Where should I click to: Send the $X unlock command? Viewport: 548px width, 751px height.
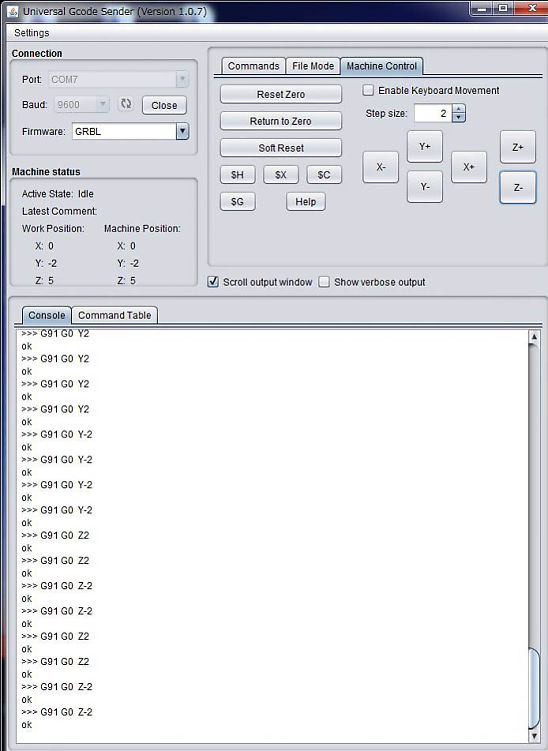pyautogui.click(x=281, y=175)
